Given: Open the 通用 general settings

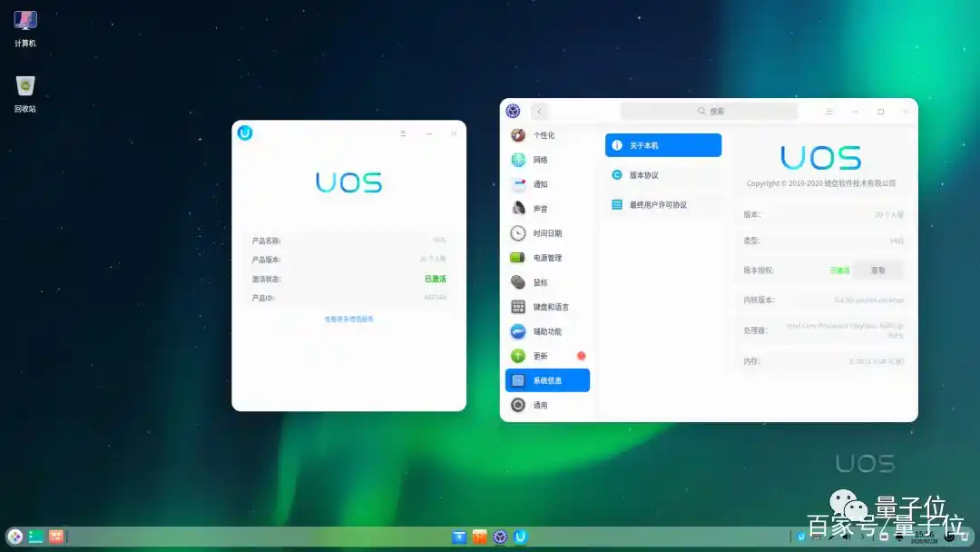Looking at the screenshot, I should pos(547,405).
